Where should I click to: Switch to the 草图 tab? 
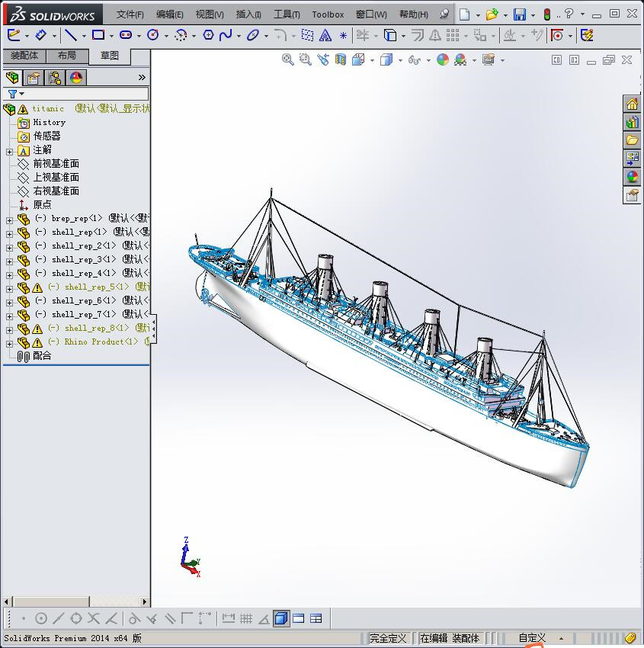pos(110,56)
